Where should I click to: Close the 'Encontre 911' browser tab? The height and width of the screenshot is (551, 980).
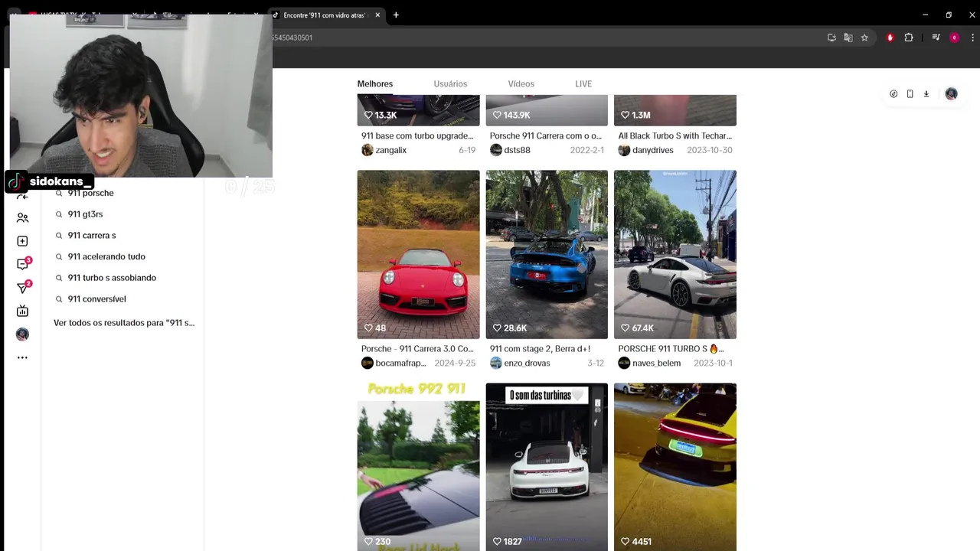pyautogui.click(x=377, y=15)
